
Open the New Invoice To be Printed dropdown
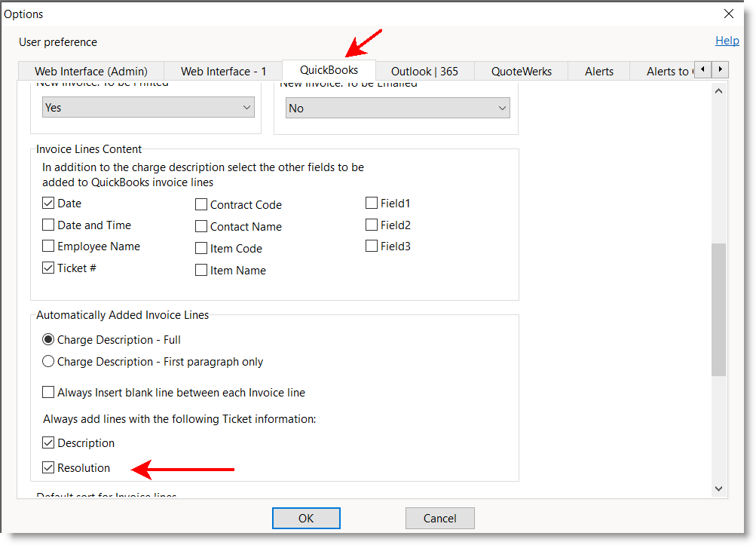(x=148, y=108)
